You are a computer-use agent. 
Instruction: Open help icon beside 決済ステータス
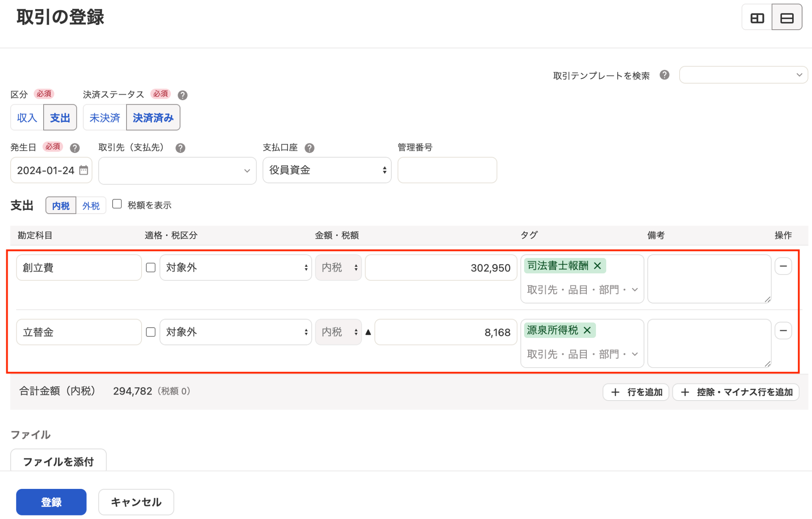click(x=182, y=95)
